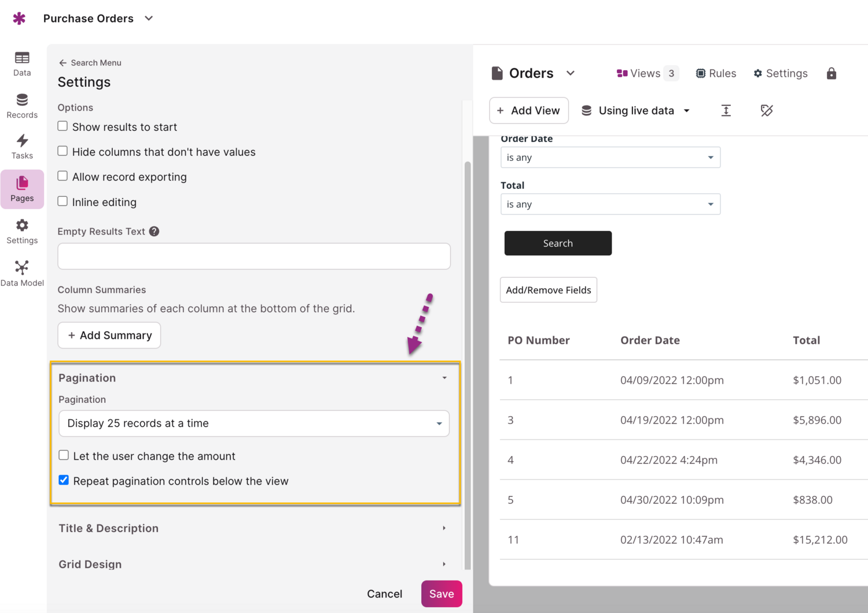Go to Records in the sidebar

tap(22, 106)
